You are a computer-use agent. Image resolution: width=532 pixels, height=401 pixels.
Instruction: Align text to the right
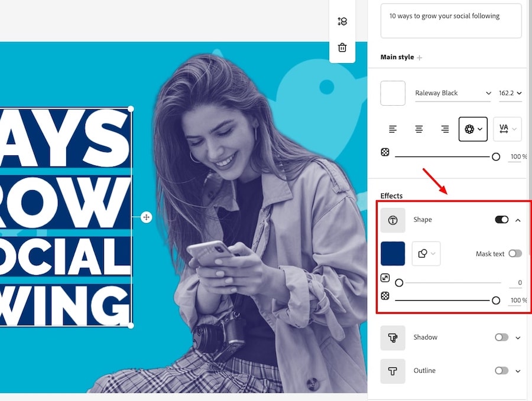pos(445,129)
